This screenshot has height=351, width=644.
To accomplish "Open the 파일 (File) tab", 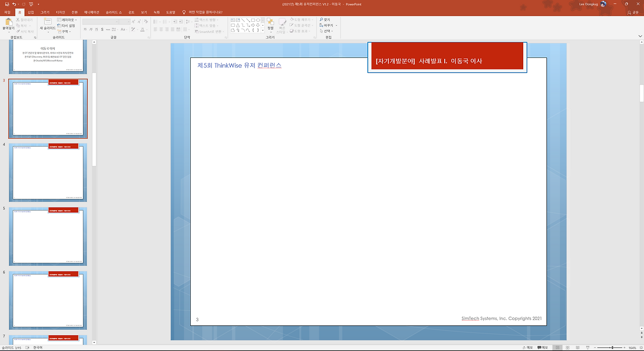I will pos(7,12).
